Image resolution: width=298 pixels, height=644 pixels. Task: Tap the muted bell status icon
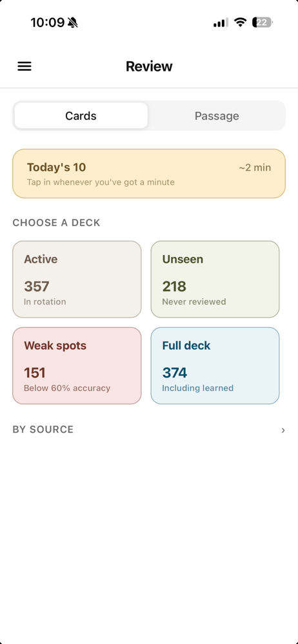point(73,22)
